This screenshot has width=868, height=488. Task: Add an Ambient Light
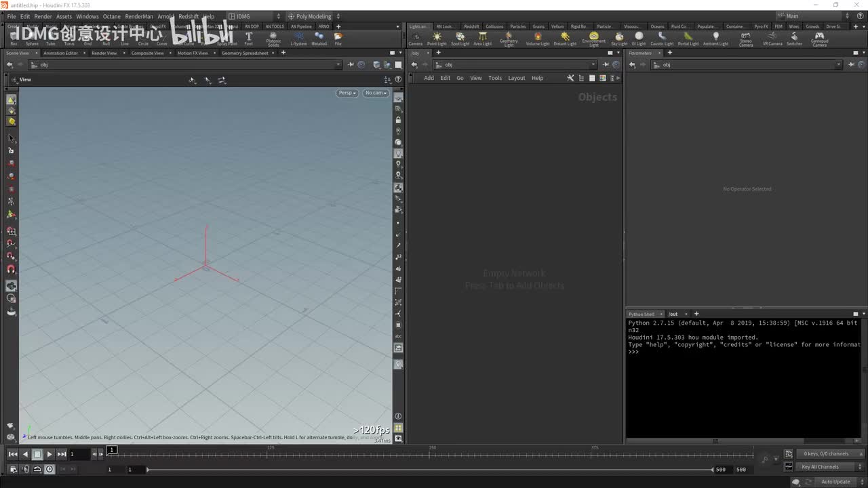(715, 39)
